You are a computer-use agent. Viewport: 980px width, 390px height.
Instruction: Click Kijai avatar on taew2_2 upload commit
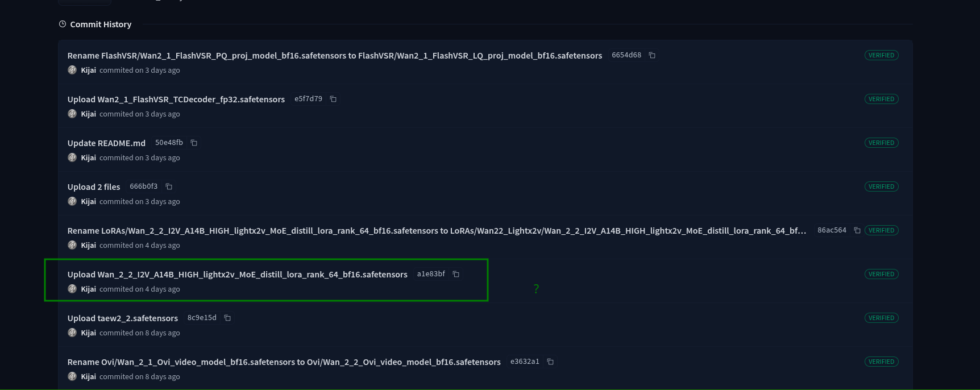(72, 333)
